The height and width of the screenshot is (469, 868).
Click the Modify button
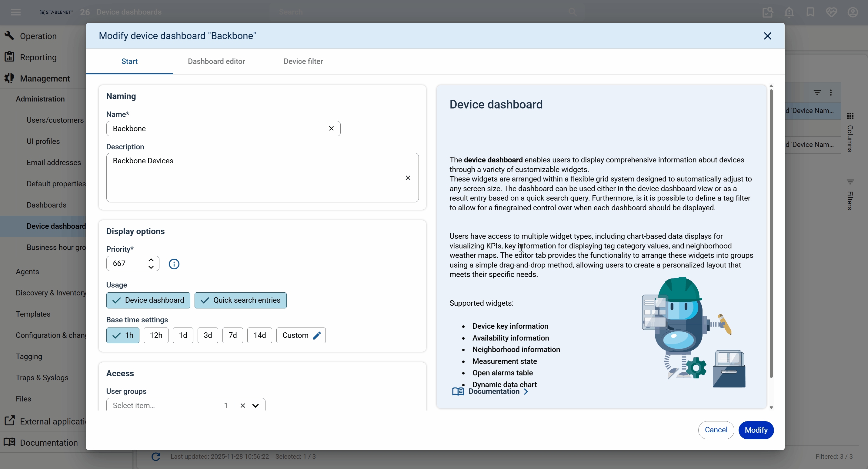click(756, 430)
